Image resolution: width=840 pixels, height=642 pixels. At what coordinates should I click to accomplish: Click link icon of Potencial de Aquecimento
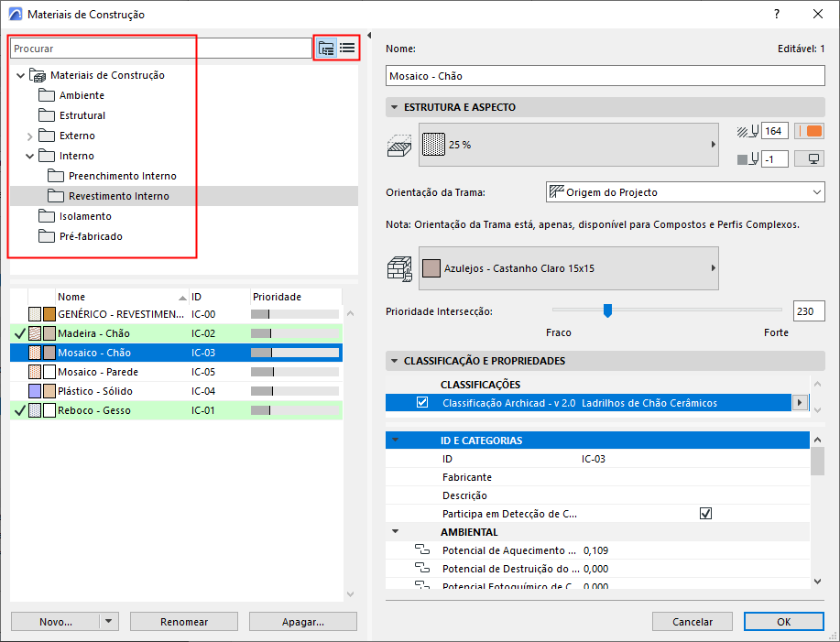[422, 550]
